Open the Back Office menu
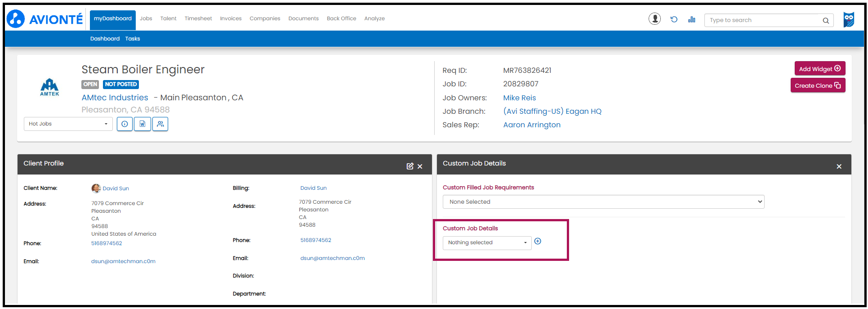This screenshot has width=868, height=309. click(342, 19)
